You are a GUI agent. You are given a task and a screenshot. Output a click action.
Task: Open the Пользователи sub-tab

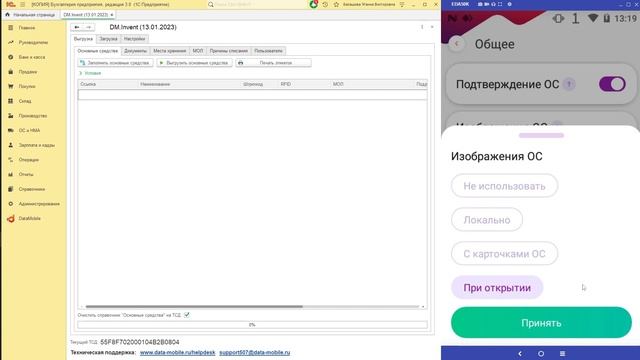(x=268, y=51)
